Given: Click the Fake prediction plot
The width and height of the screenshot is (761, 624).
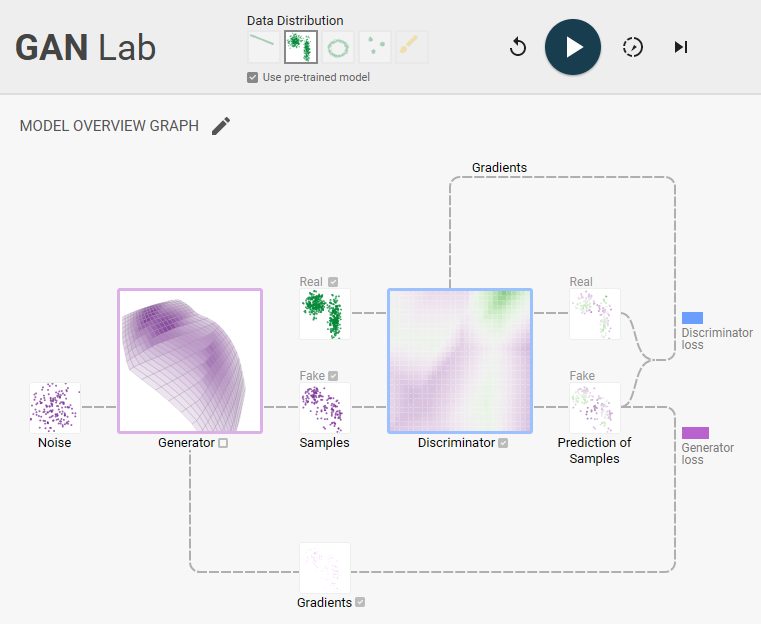Looking at the screenshot, I should [x=595, y=408].
